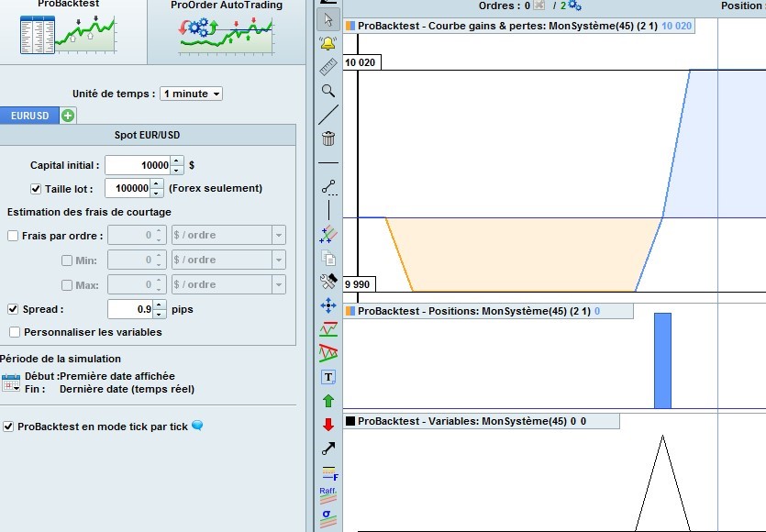Select the blue four-arrow move tool
Viewport: 766px width, 532px height.
[x=328, y=305]
